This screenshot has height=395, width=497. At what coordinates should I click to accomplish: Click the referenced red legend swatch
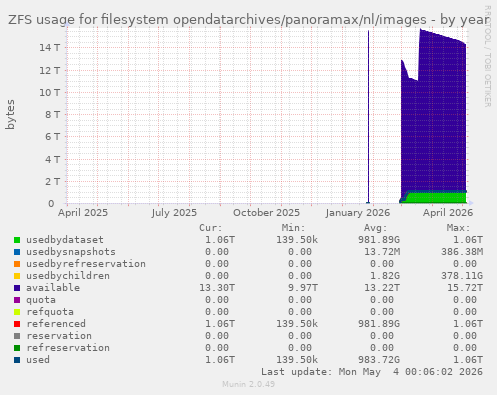pos(17,324)
